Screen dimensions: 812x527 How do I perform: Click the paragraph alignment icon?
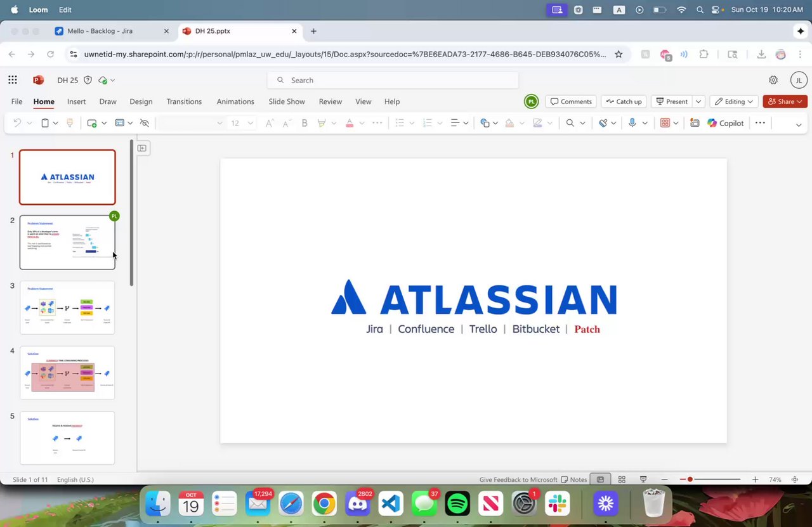tap(455, 123)
